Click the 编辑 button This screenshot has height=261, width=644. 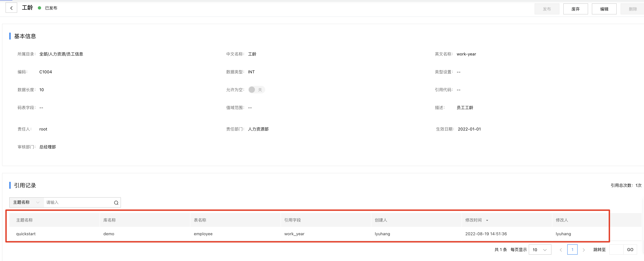click(604, 9)
